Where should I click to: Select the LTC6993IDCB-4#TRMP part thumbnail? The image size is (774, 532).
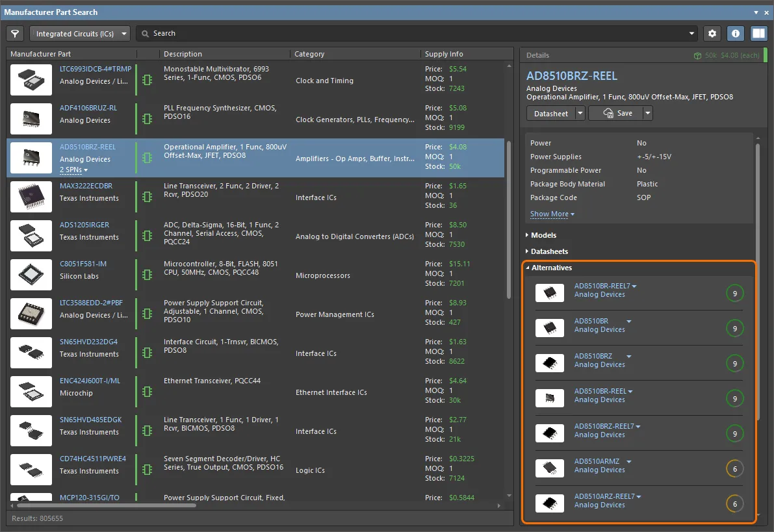[31, 79]
